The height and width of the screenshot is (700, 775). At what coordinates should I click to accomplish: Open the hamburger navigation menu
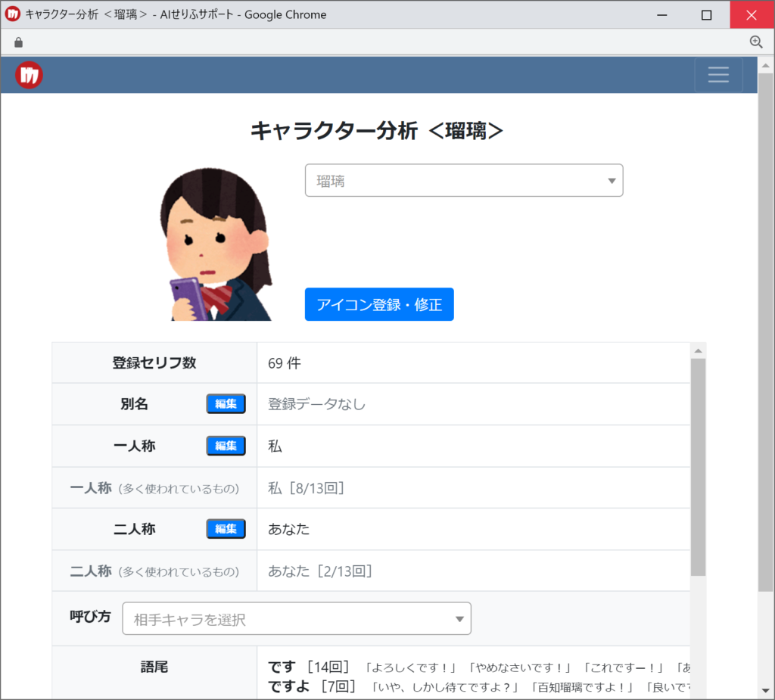(718, 75)
